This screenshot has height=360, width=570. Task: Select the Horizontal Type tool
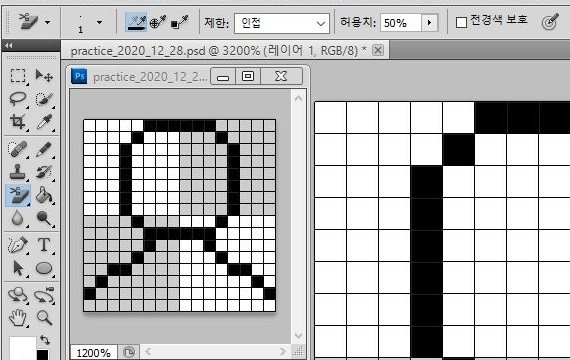(44, 245)
